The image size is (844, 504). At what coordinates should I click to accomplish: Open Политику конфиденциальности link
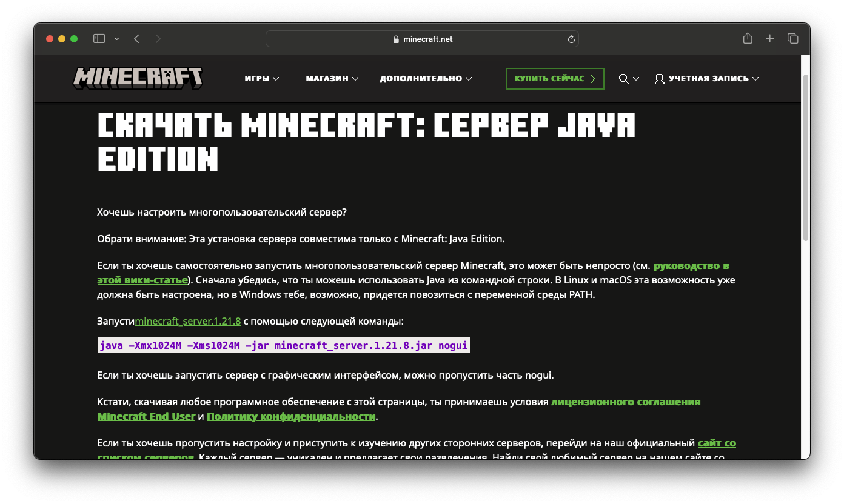291,416
